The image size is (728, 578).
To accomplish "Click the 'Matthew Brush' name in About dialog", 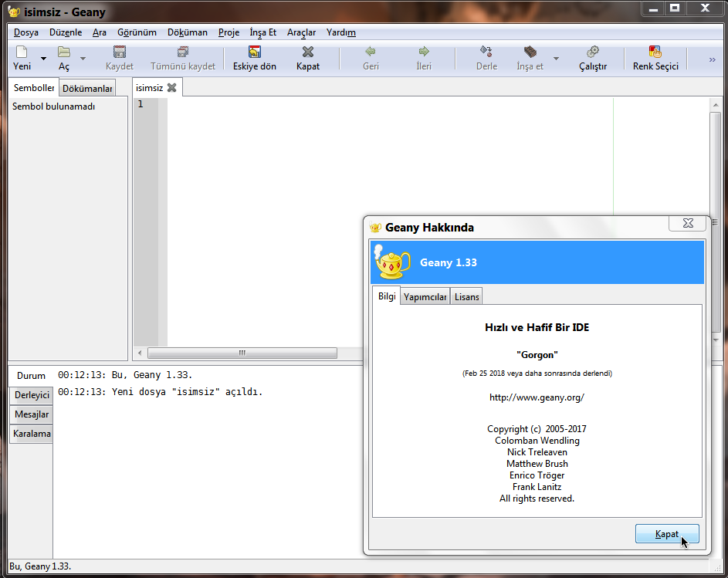I will (x=537, y=464).
